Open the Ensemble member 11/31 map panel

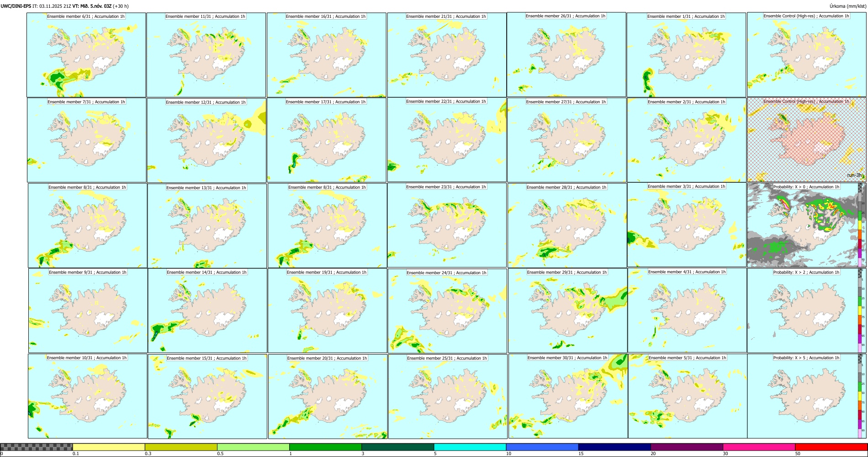coord(206,55)
